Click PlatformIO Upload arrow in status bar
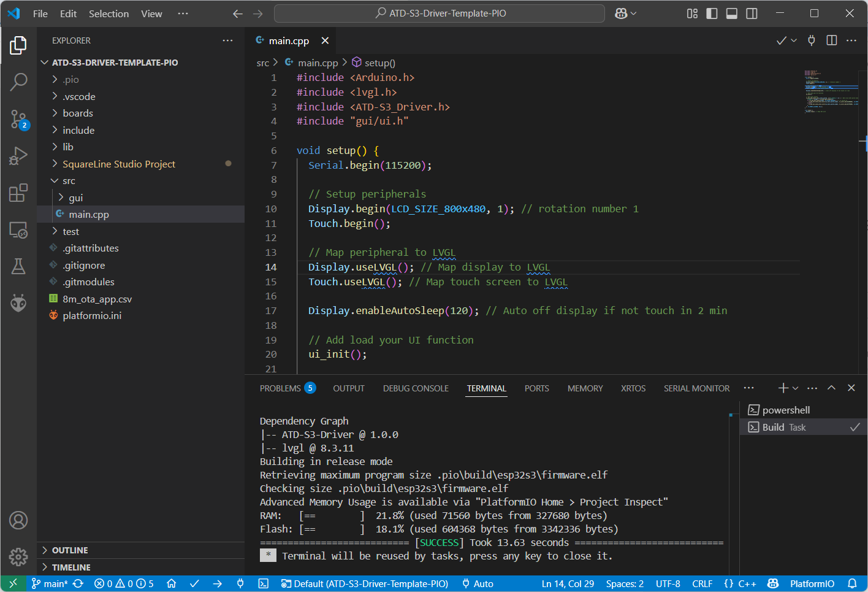The width and height of the screenshot is (868, 592). (217, 583)
